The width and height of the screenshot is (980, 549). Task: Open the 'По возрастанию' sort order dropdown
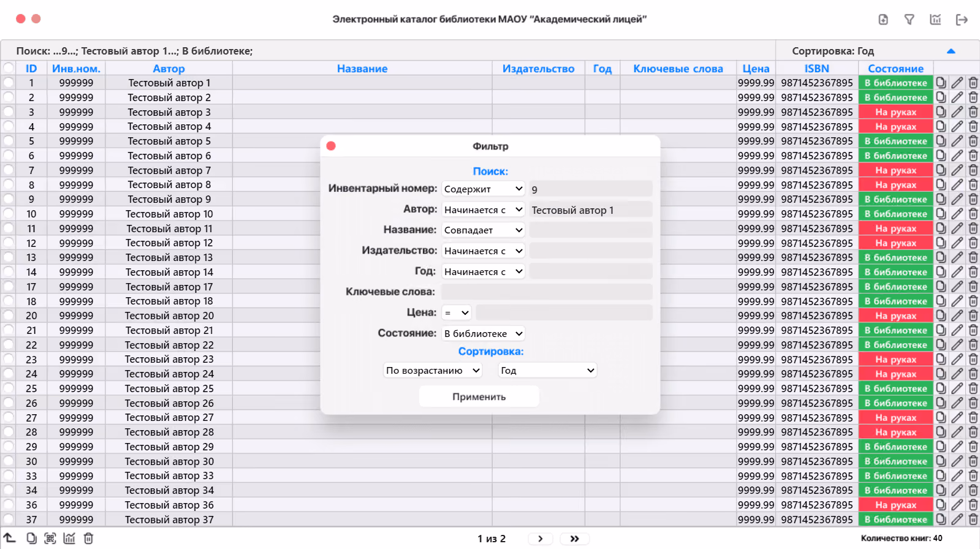[x=433, y=370]
